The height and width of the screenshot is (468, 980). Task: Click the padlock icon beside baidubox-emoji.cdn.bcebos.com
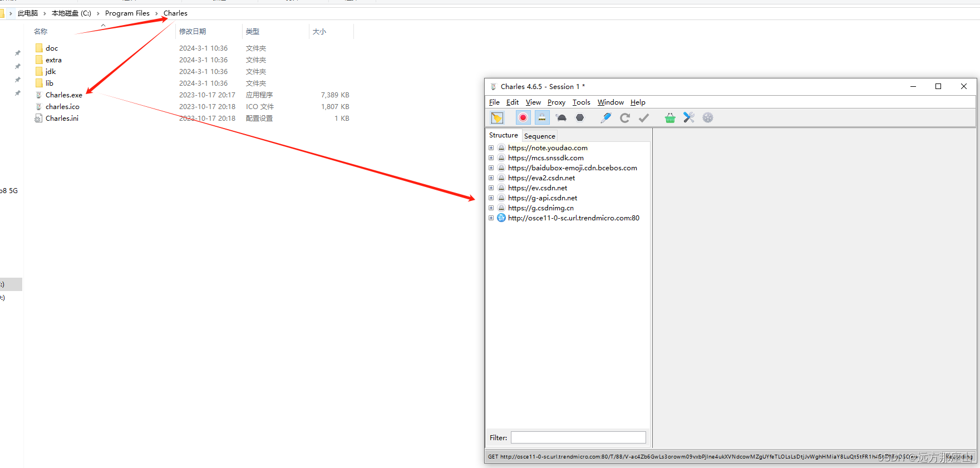[x=501, y=168]
